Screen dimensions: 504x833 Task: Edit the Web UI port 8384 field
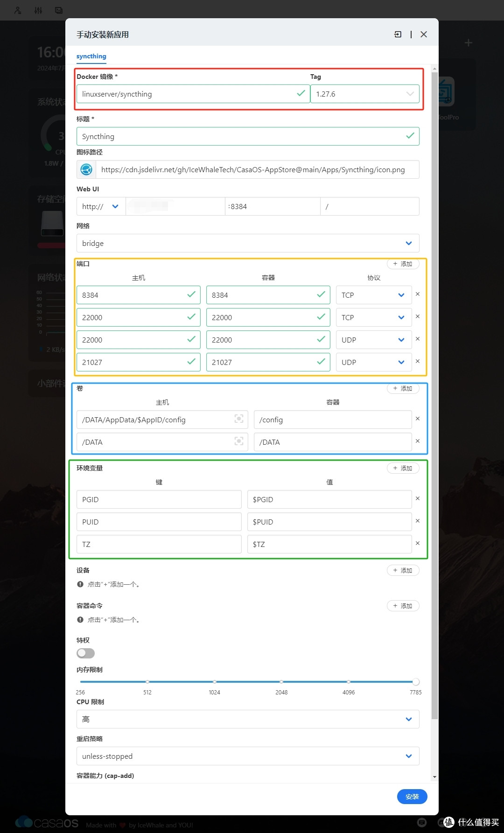pos(273,206)
